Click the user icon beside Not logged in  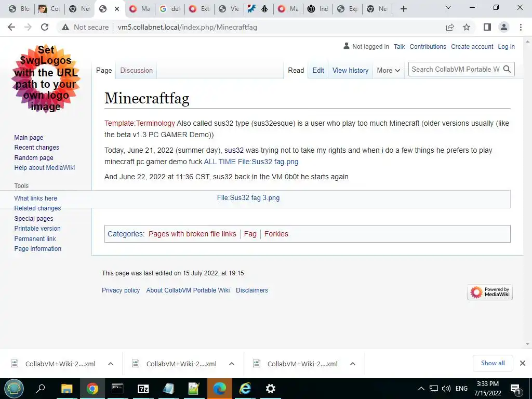(x=346, y=46)
